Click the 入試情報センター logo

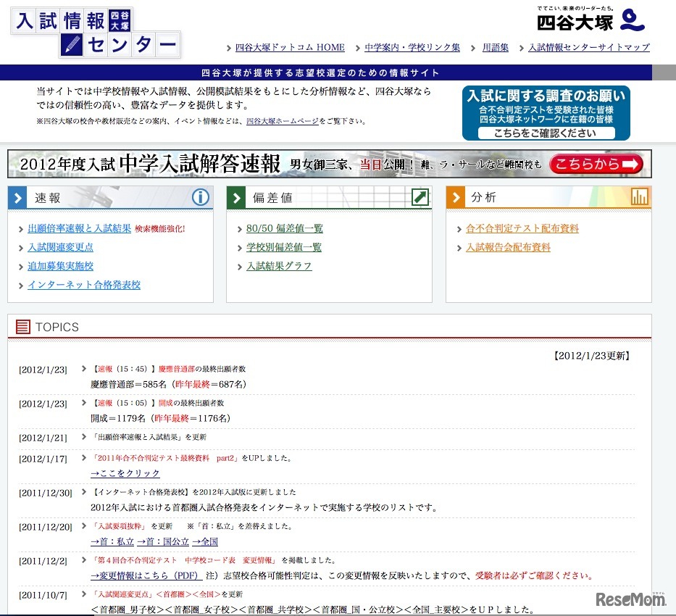pyautogui.click(x=96, y=33)
